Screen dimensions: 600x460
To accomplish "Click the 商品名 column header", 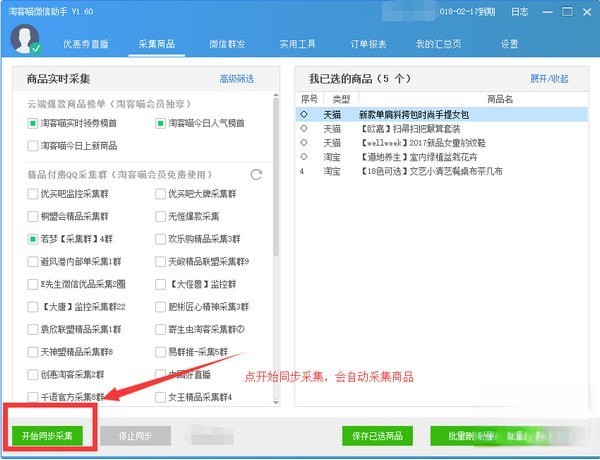I will (x=499, y=100).
